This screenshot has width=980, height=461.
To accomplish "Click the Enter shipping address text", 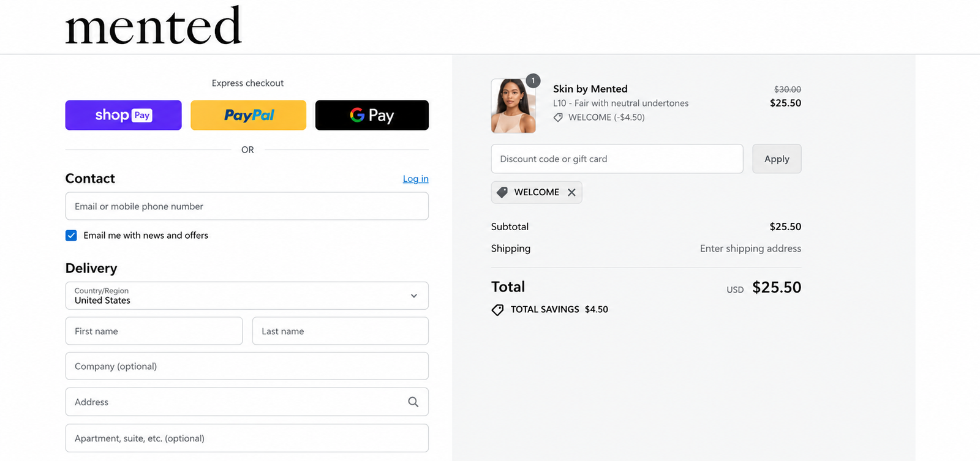I will [751, 249].
